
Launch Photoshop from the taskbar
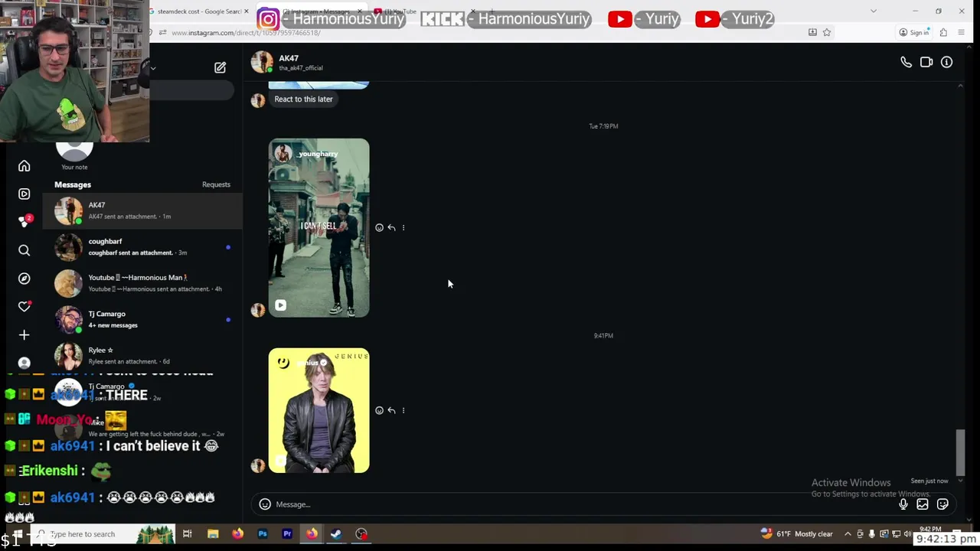click(x=263, y=534)
